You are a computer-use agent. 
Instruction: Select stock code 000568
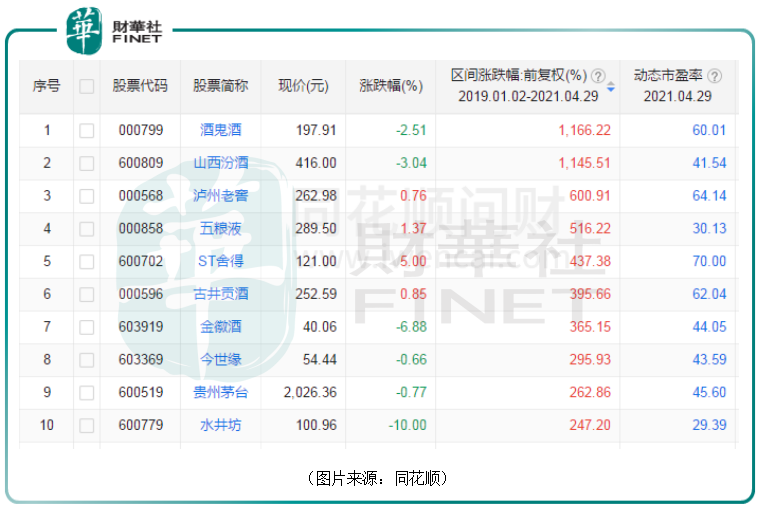141,196
